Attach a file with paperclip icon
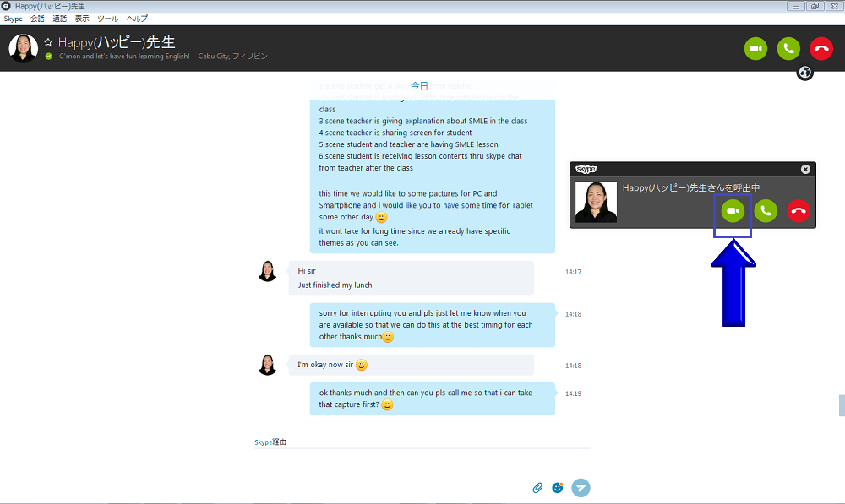Screen dimensions: 845x504 click(537, 488)
